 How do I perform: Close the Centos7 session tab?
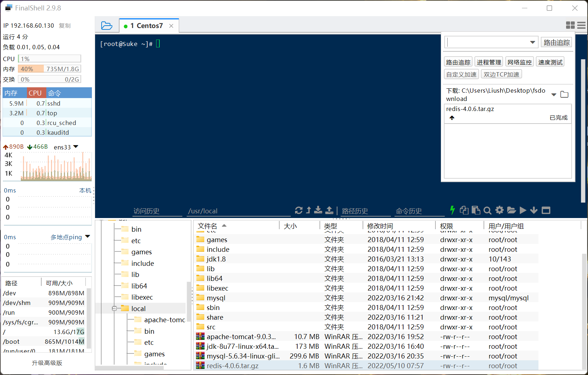coord(171,26)
